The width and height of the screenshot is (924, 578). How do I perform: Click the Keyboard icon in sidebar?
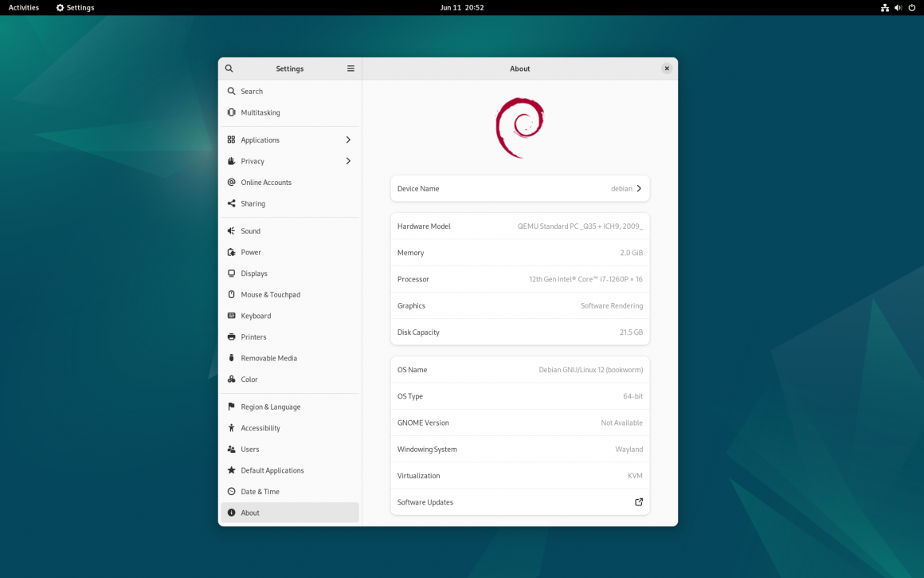[230, 316]
